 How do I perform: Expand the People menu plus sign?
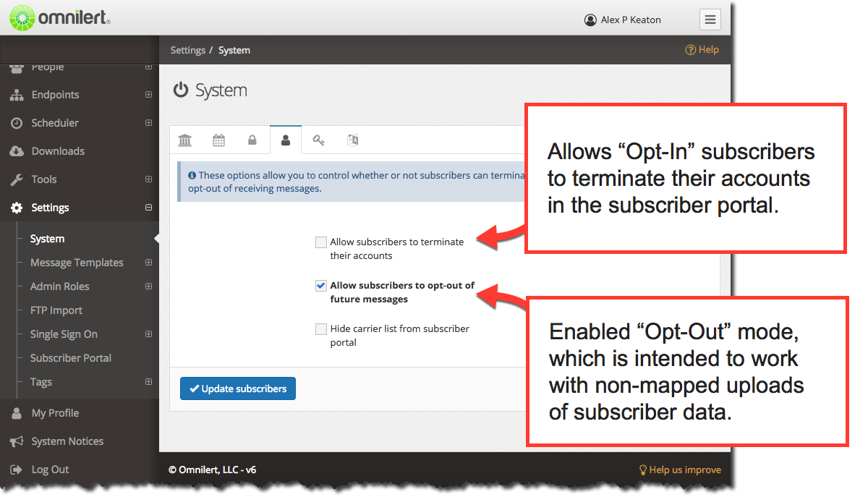click(148, 67)
